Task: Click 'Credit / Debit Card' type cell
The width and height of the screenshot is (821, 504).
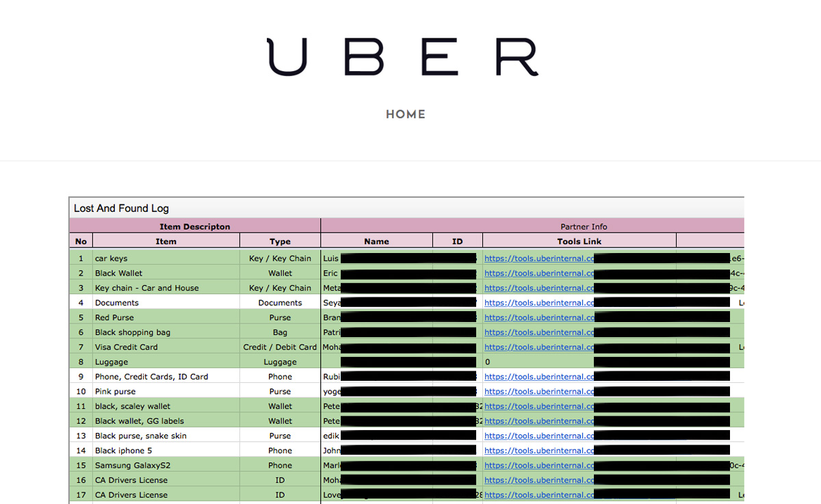Action: [280, 347]
